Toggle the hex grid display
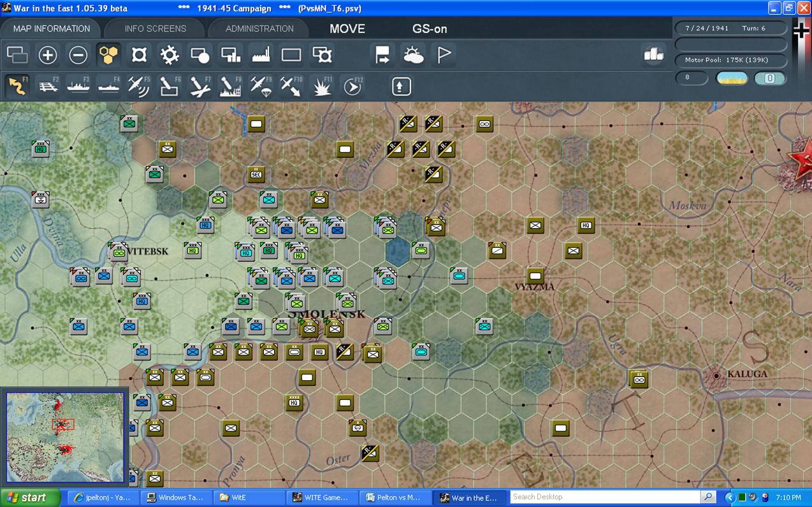 [x=109, y=55]
